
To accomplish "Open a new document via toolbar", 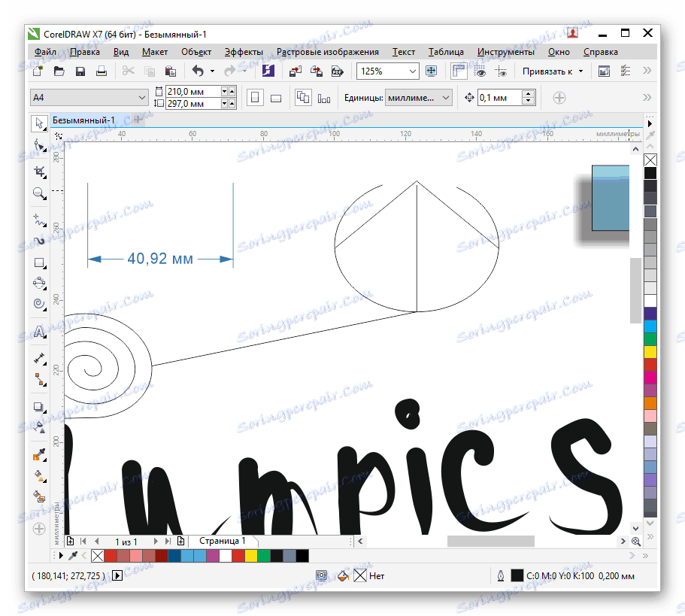I will coord(36,71).
